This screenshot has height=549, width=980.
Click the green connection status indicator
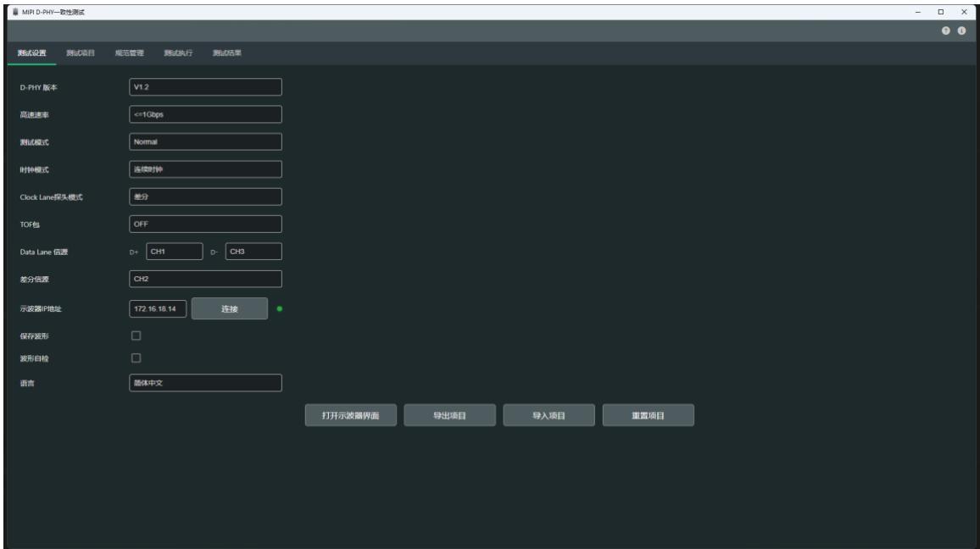(x=280, y=308)
